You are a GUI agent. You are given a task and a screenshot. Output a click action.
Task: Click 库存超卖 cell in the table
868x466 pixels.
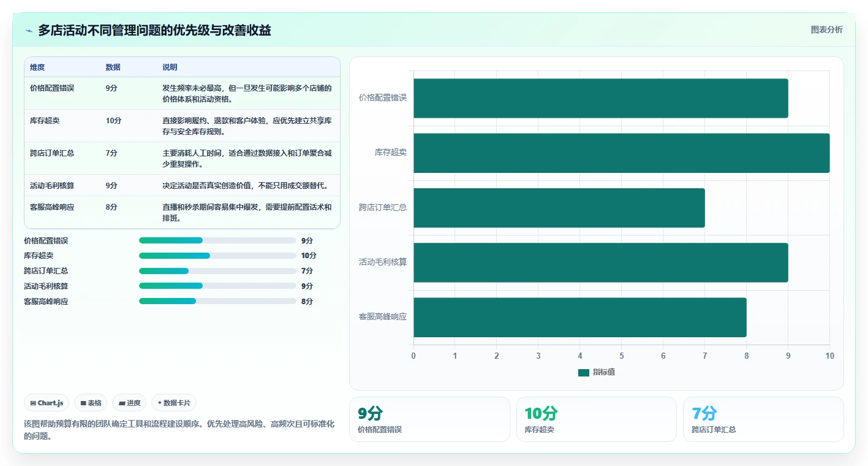click(x=45, y=120)
